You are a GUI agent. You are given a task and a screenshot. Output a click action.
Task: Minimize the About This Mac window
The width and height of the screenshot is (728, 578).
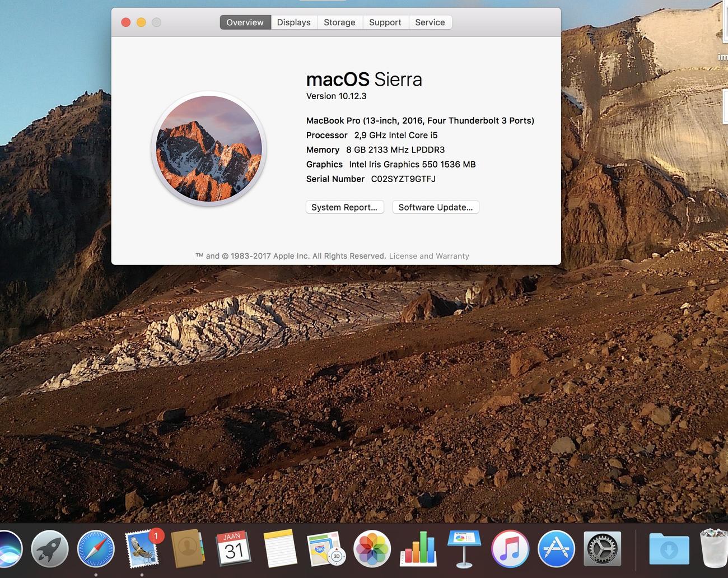pyautogui.click(x=141, y=22)
